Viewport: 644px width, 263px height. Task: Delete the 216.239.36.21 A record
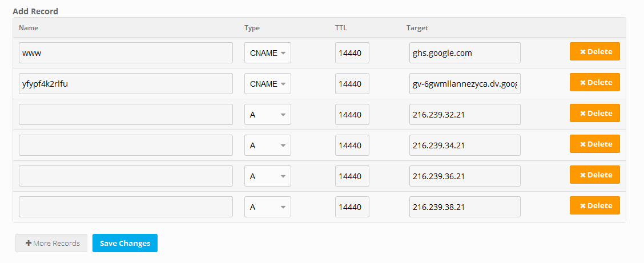tap(594, 175)
